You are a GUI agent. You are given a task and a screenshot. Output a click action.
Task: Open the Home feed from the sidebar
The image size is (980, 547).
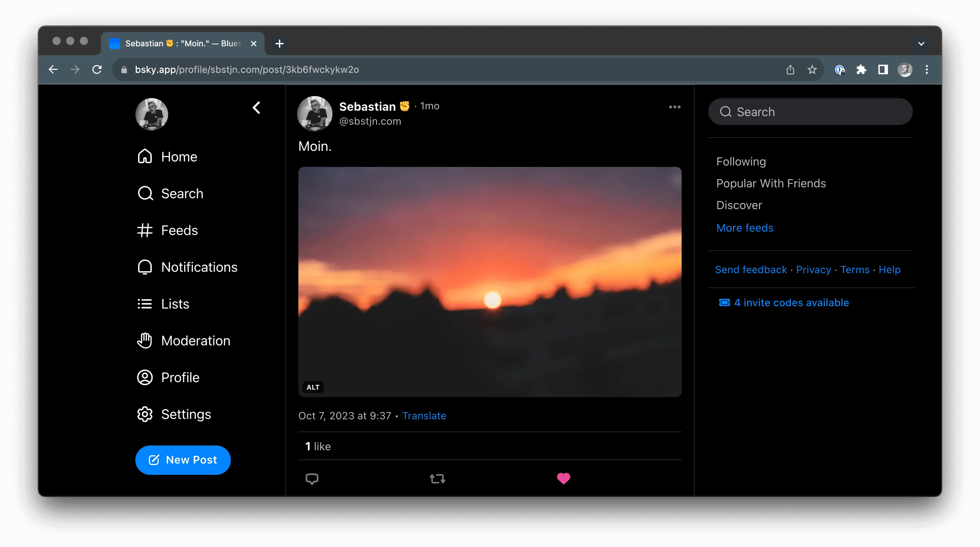(179, 156)
